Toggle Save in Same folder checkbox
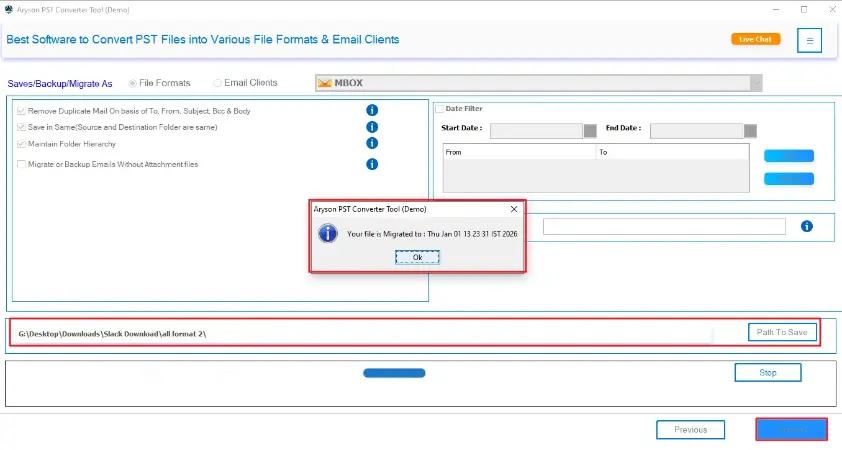 (x=21, y=127)
